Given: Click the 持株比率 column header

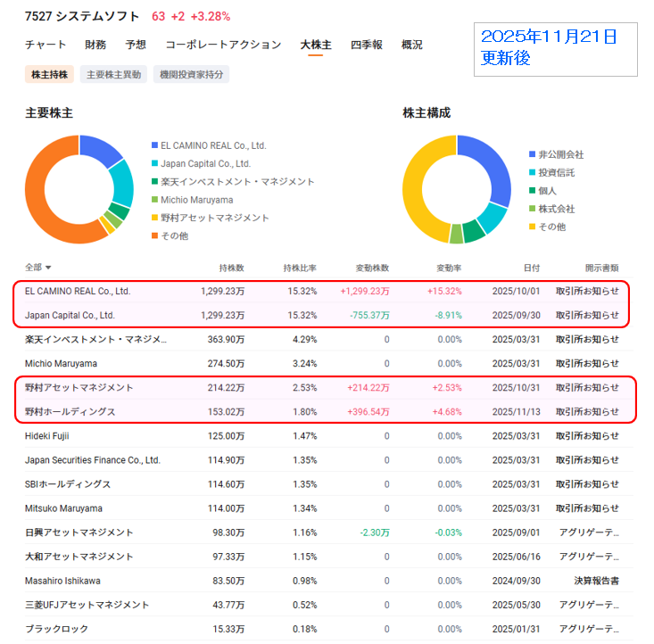Looking at the screenshot, I should point(300,268).
